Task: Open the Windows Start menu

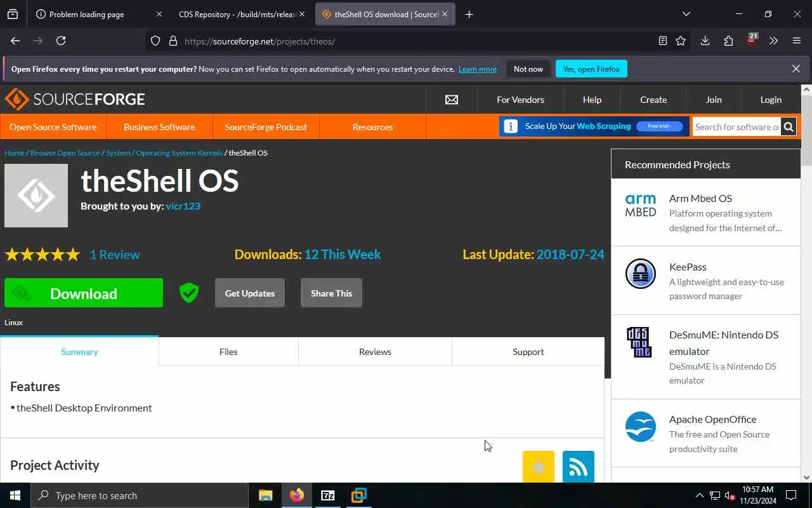Action: 15,495
